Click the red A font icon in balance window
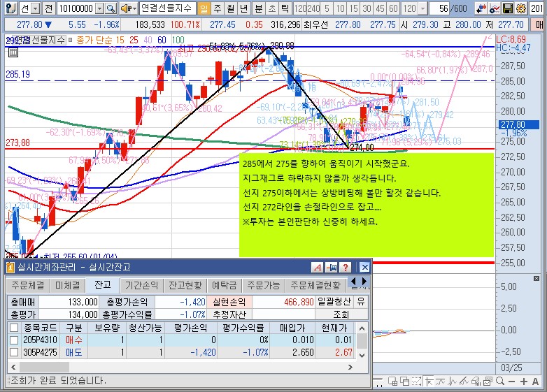Screen dimensions: 547x392 tap(317, 267)
